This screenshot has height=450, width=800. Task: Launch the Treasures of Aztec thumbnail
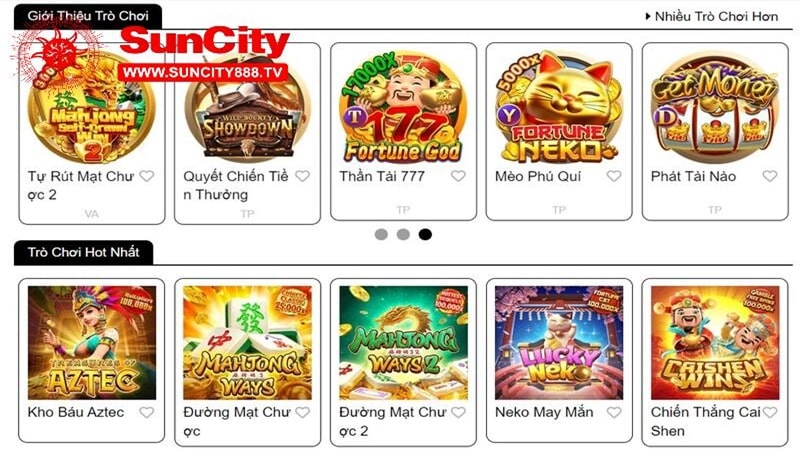point(92,342)
